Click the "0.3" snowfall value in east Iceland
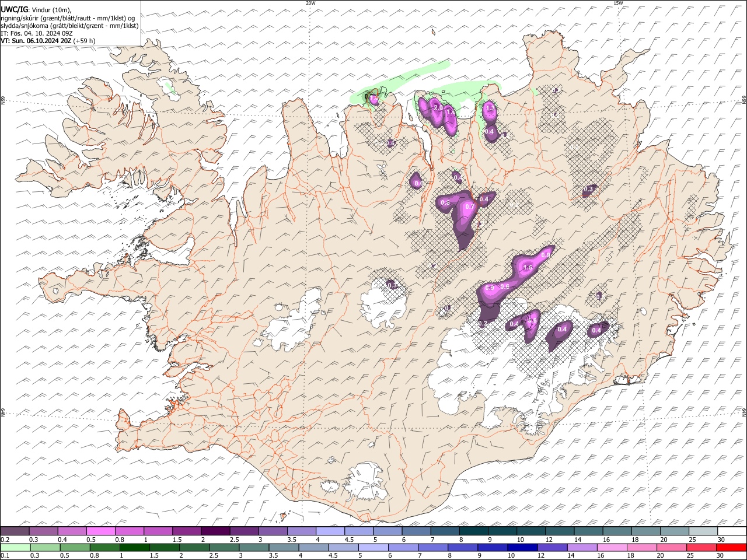 click(x=588, y=189)
